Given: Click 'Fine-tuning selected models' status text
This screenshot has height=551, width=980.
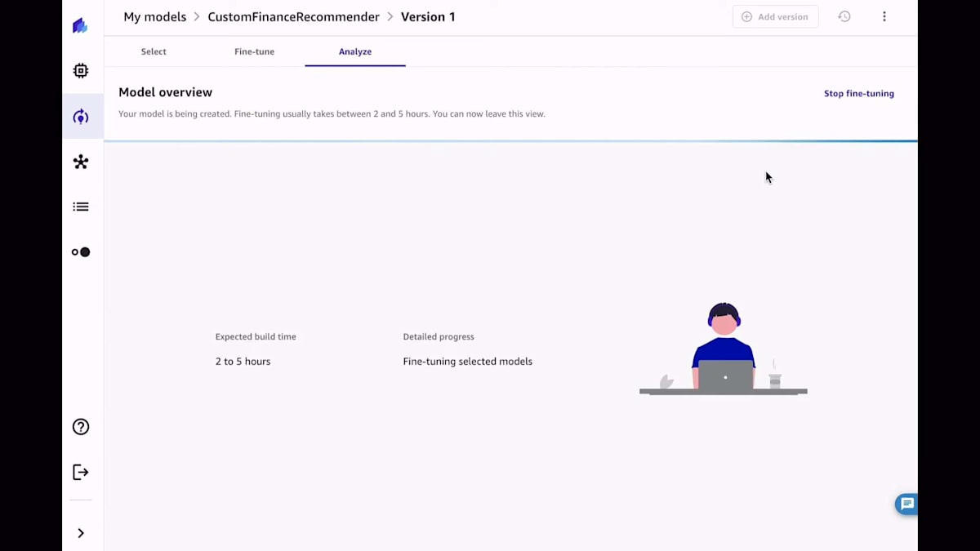Looking at the screenshot, I should click(467, 361).
